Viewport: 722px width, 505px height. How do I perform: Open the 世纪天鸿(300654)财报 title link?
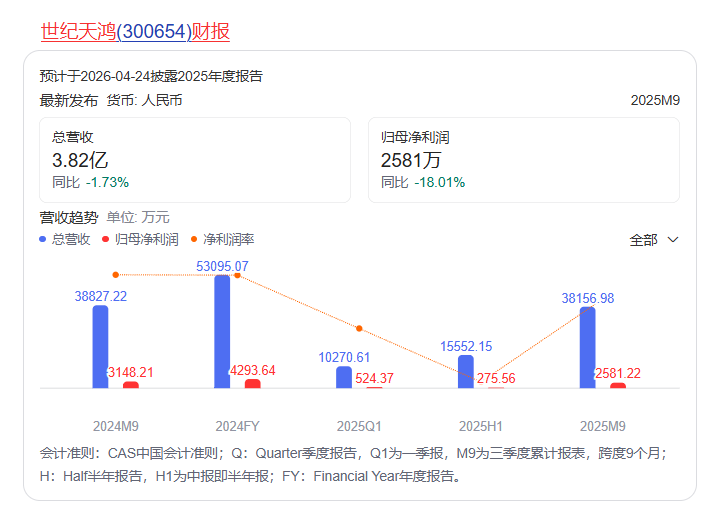coord(135,31)
